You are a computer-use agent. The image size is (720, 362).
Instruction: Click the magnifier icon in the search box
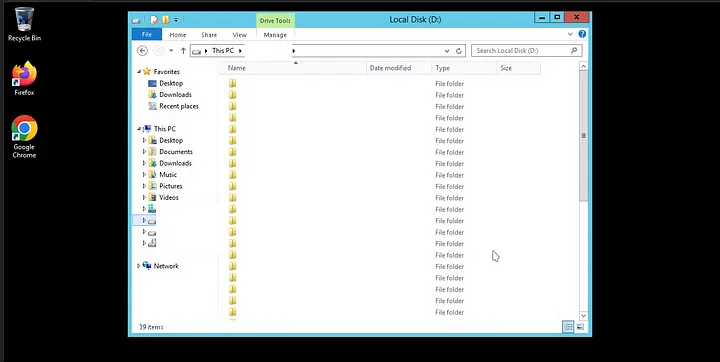pyautogui.click(x=574, y=51)
